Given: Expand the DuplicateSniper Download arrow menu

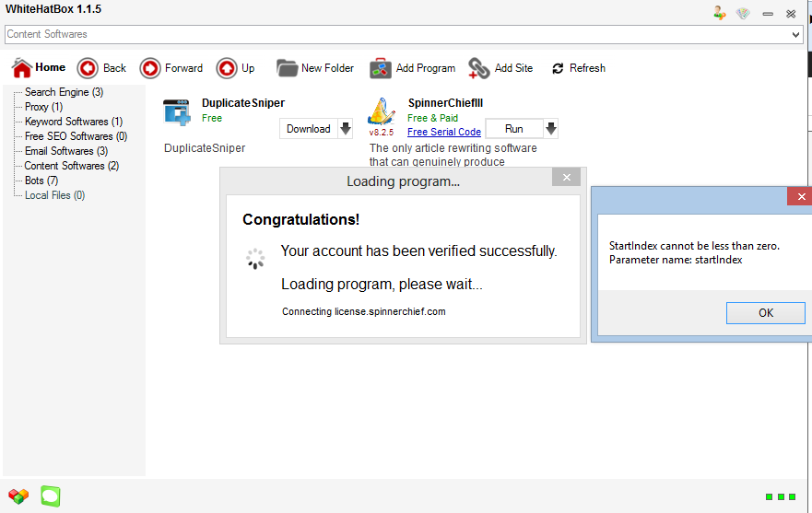Looking at the screenshot, I should 346,129.
